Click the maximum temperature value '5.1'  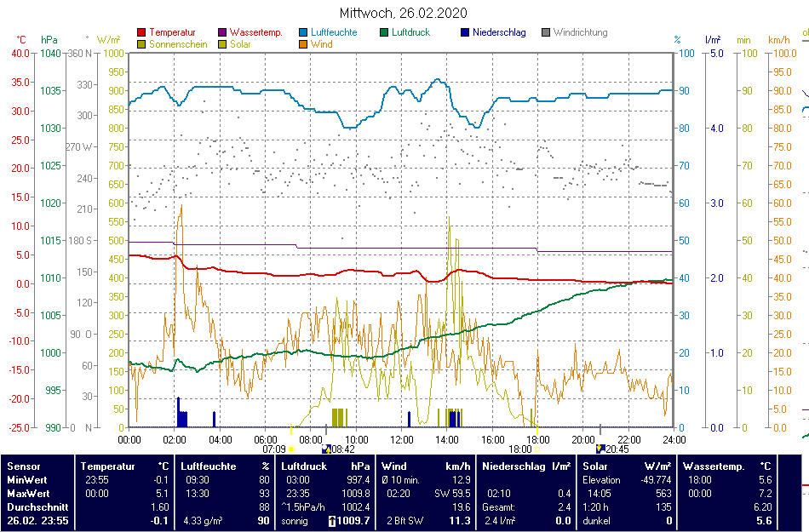[x=162, y=494]
